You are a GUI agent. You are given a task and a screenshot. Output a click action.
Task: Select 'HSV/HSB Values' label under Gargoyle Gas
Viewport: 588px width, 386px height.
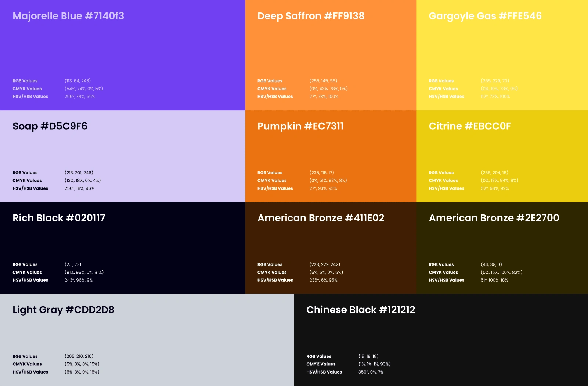447,97
